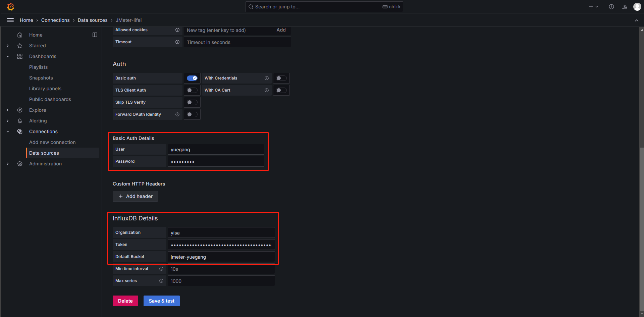Click the Default Bucket input field
Screen dimensions: 644x317
221,257
